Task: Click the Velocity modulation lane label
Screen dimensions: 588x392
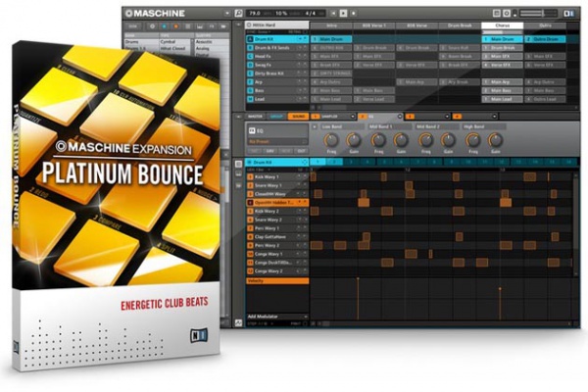Action: (x=277, y=280)
